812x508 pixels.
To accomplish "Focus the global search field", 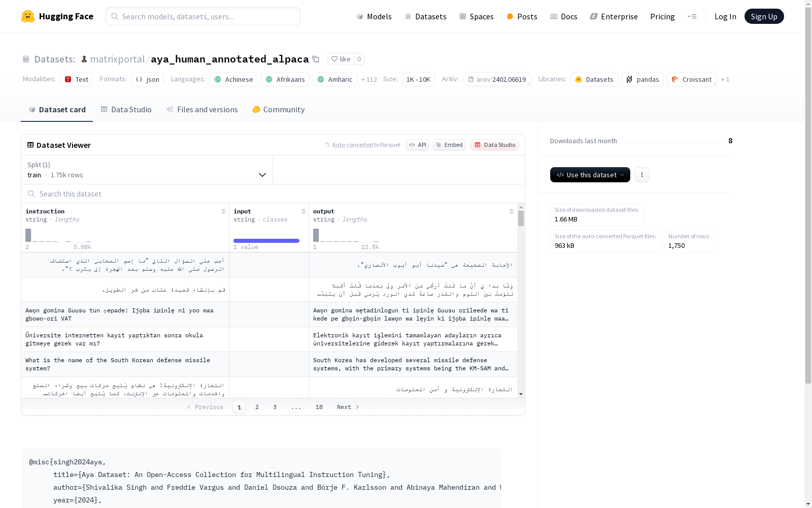I will pyautogui.click(x=203, y=16).
